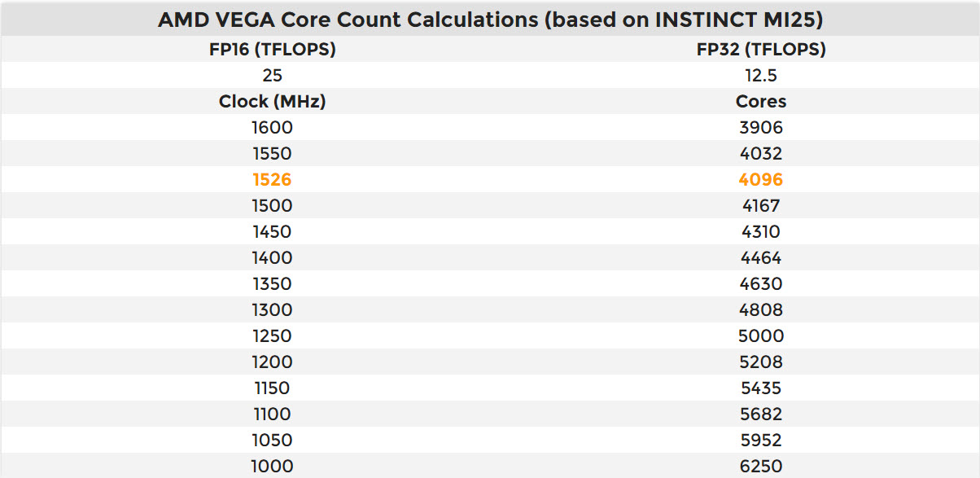
Task: Click the AMD VEGA Core Count Calculations title
Action: 489,20
